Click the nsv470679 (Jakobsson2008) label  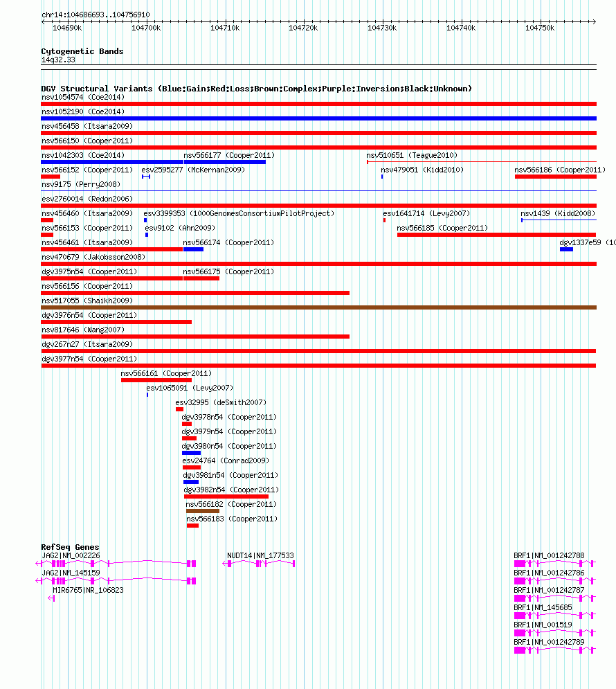[x=93, y=257]
